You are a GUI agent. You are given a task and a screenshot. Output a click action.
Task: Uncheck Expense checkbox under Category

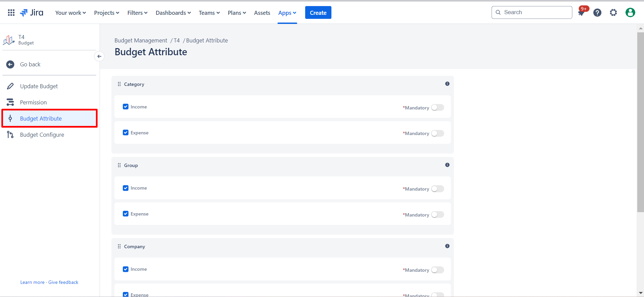point(126,133)
